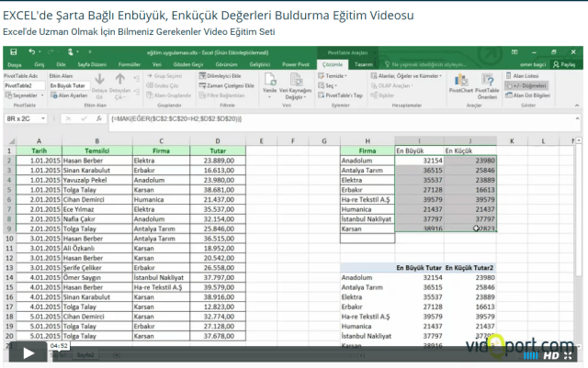588x368 pixels.
Task: Click Grubu Çöz
Action: [163, 85]
